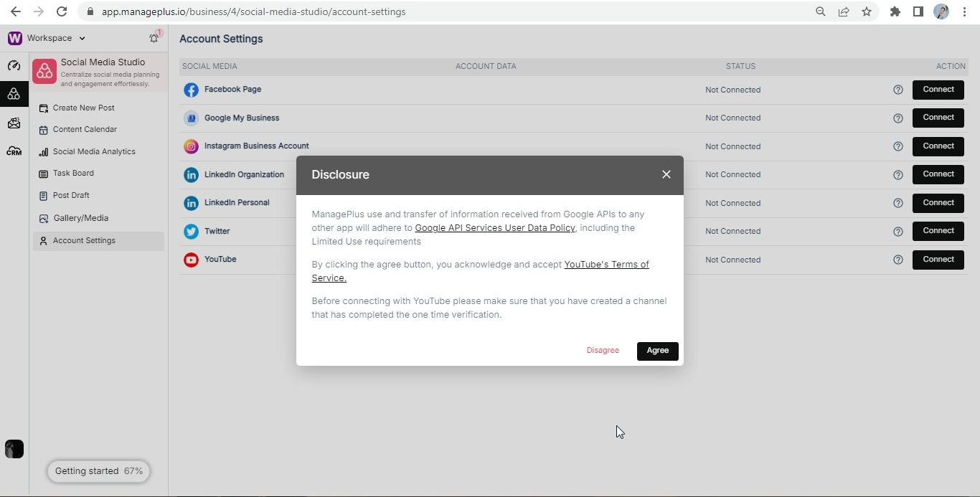Open help for the LinkedIn Personal row

point(898,203)
